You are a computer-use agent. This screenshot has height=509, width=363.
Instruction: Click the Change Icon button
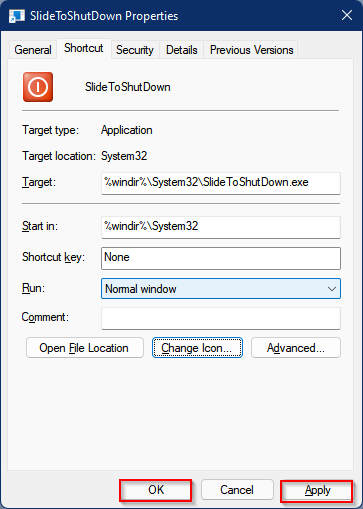(x=197, y=348)
